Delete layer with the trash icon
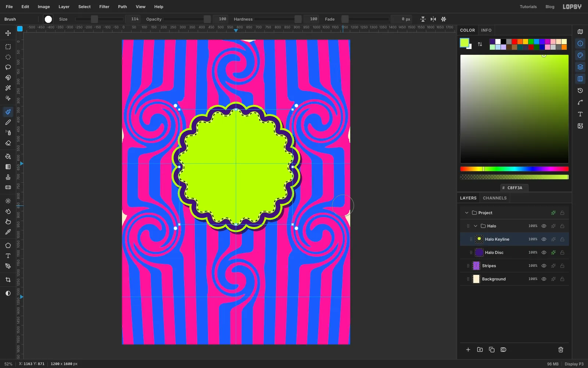This screenshot has width=588, height=368. point(561,350)
